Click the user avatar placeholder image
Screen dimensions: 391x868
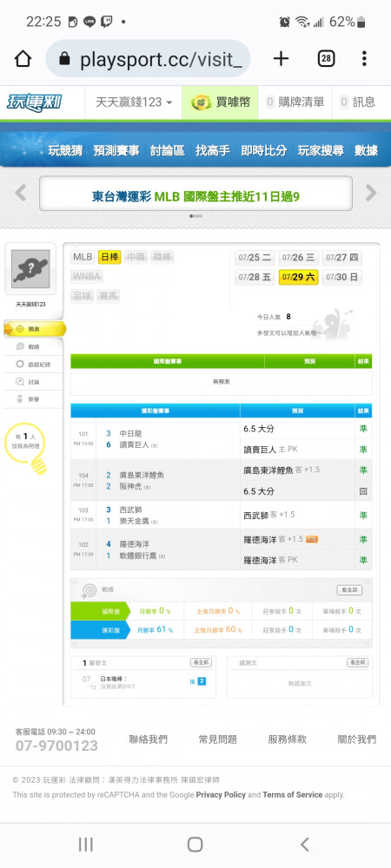(x=30, y=269)
